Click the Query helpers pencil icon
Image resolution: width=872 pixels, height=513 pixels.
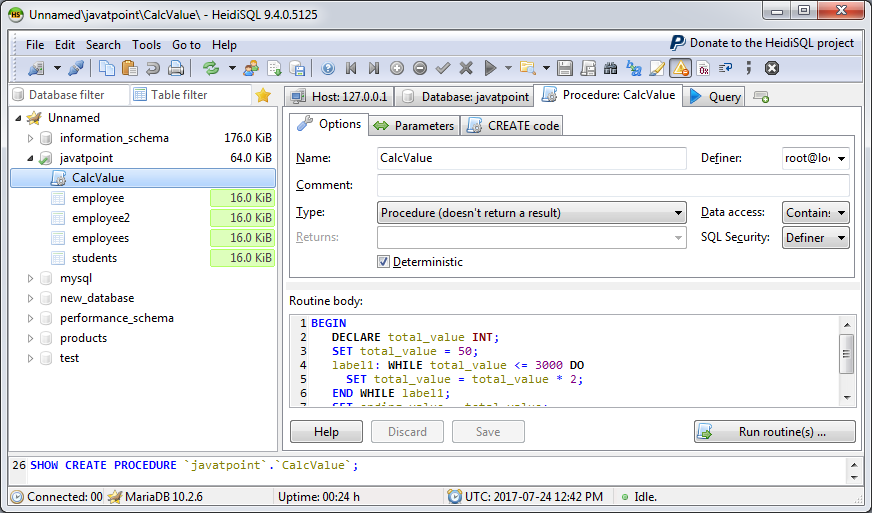[x=657, y=68]
